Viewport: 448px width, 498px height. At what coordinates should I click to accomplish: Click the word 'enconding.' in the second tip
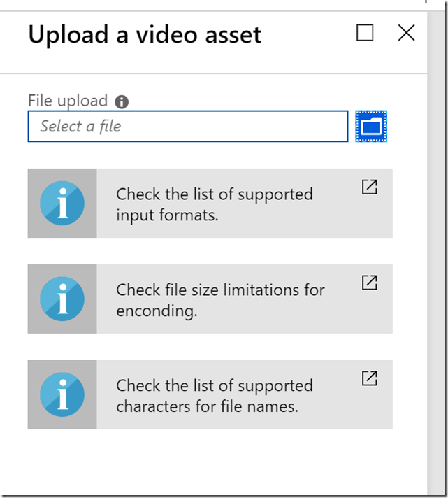(157, 311)
